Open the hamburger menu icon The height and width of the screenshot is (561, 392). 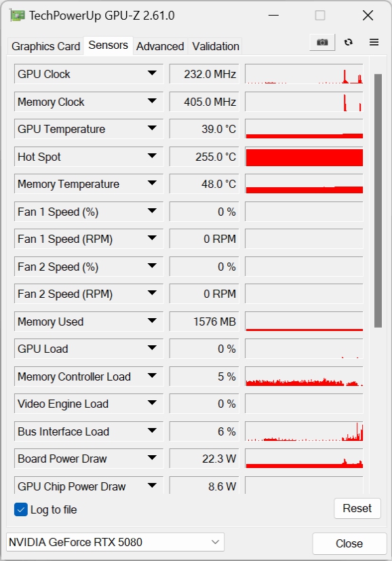pyautogui.click(x=374, y=43)
